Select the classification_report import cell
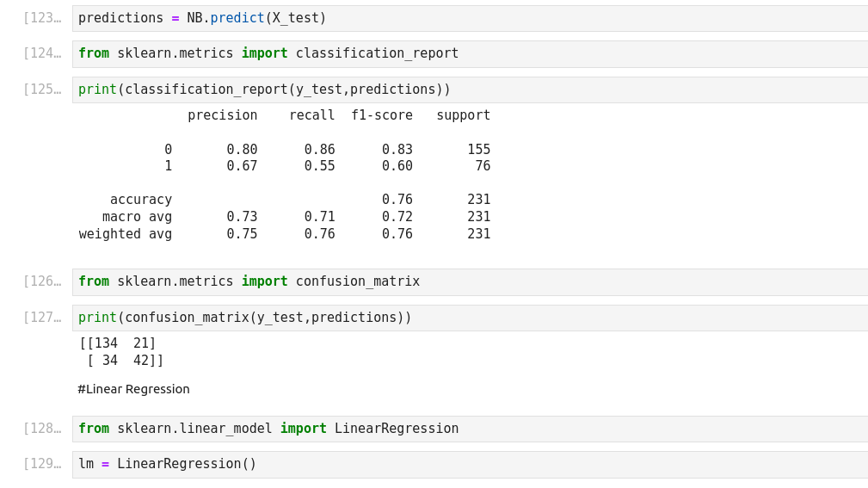This screenshot has height=488, width=868. pos(469,53)
